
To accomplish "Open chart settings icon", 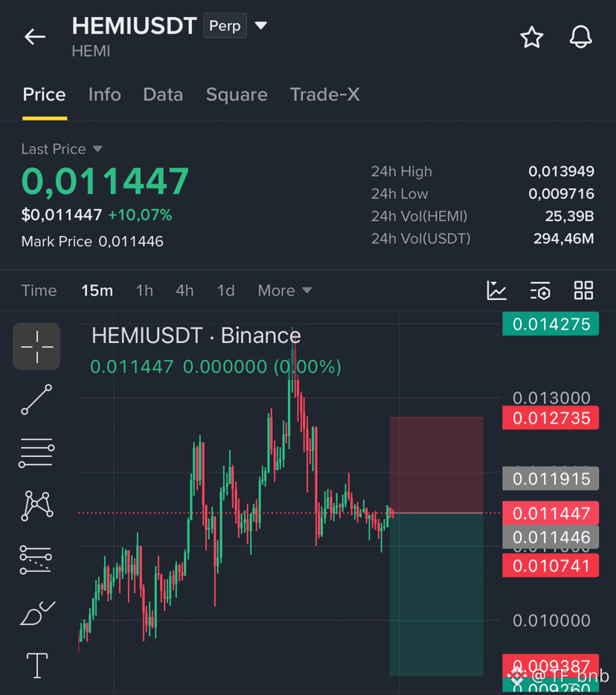I will [x=540, y=291].
